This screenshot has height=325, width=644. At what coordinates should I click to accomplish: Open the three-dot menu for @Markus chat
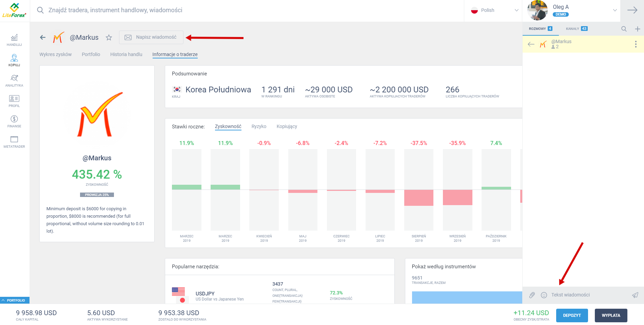[636, 44]
